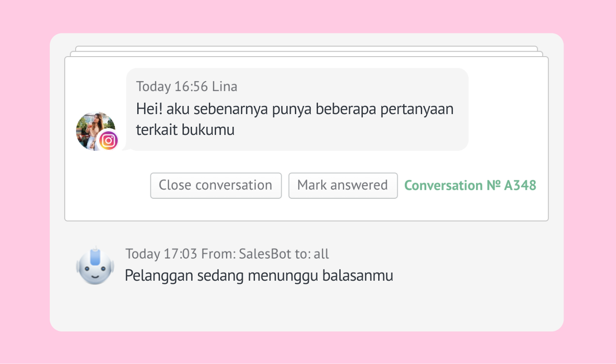Click the 'Pelanggan sedang menunggu balasanmu' message
Screen dimensions: 616x364
259,276
